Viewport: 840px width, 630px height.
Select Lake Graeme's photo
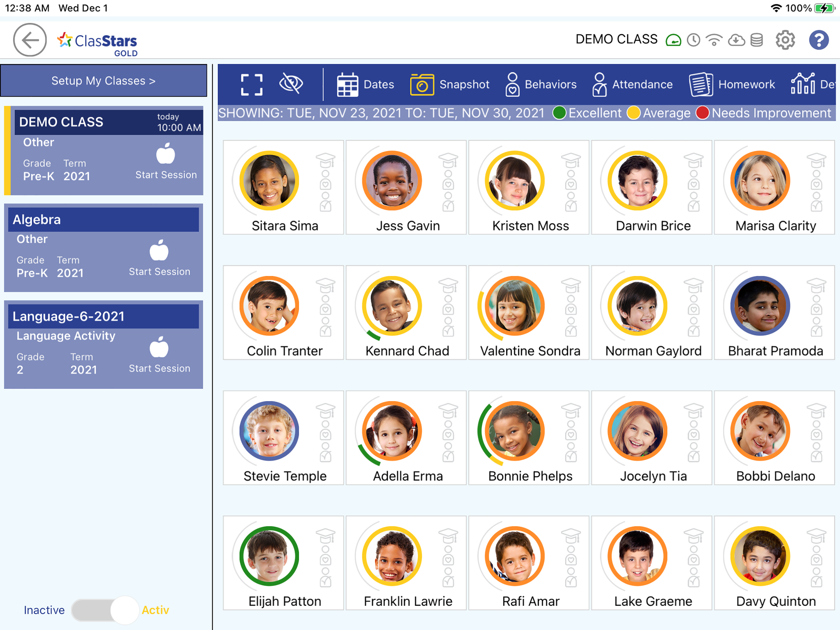click(x=637, y=556)
